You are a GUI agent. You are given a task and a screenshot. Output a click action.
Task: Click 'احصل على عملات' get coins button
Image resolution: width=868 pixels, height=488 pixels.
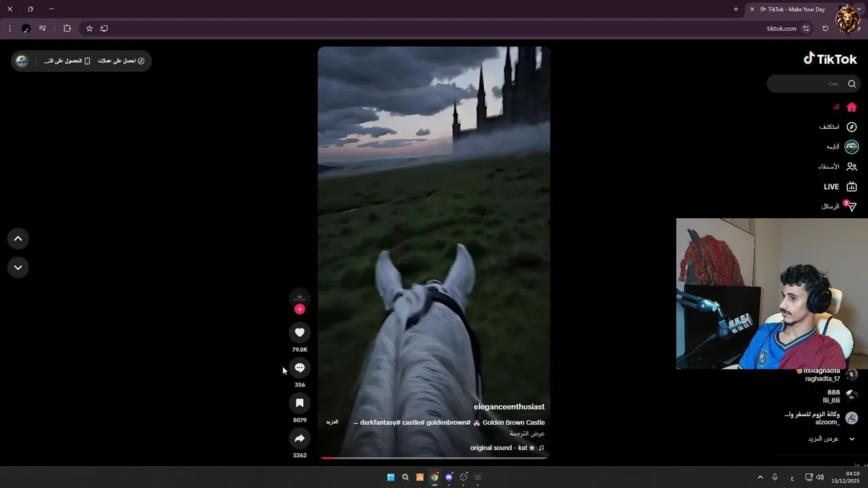[x=121, y=61]
